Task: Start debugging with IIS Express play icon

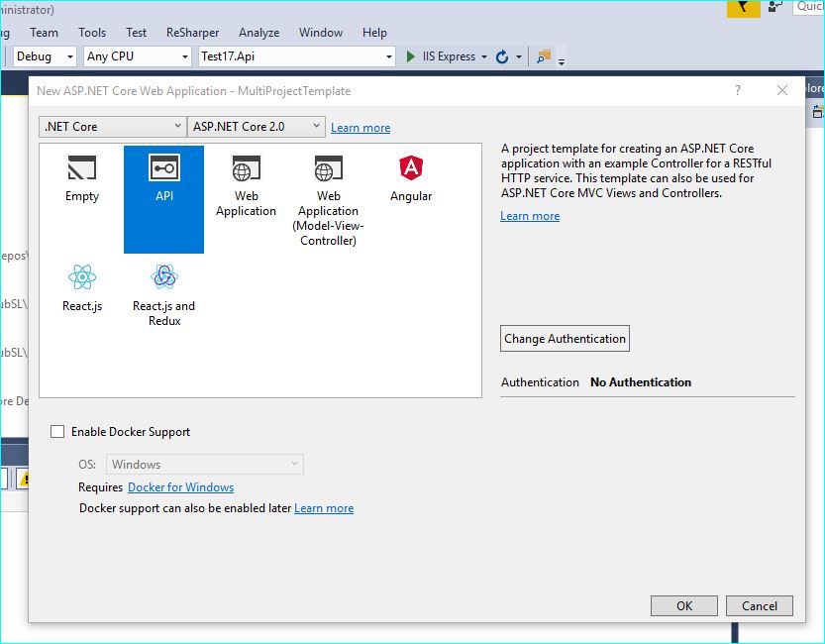Action: pos(411,56)
